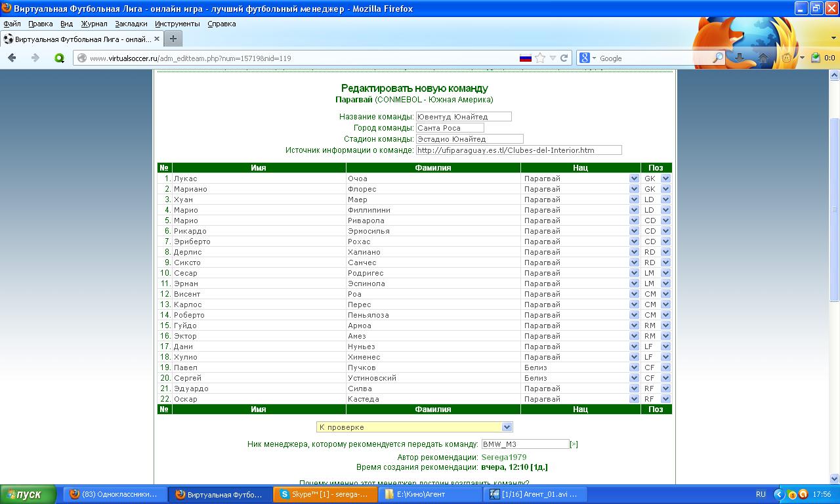Switch to Skype window in taskbar

(x=324, y=494)
